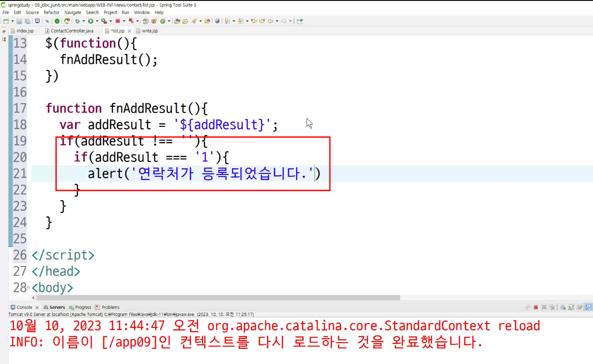Click the green Boot Dashboard icon
The width and height of the screenshot is (593, 364).
coord(57,21)
